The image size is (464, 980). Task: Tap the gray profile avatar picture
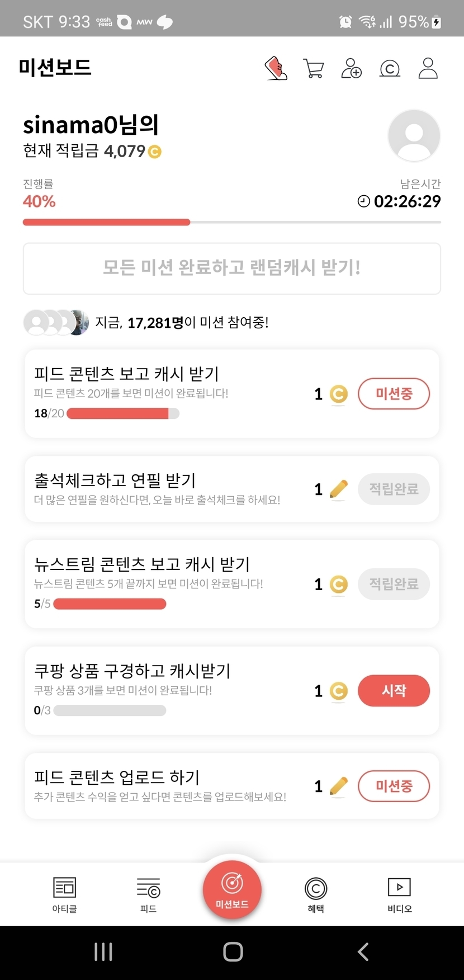coord(414,136)
